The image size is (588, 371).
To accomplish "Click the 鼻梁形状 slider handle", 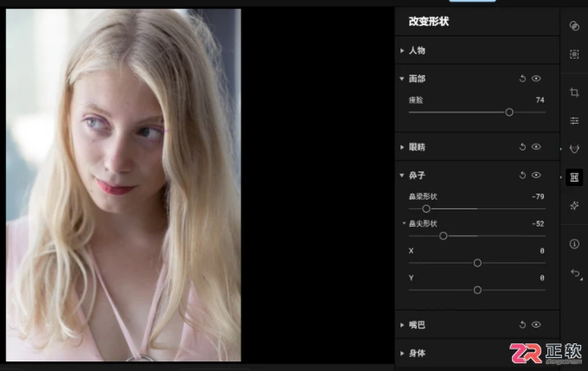I will (426, 208).
